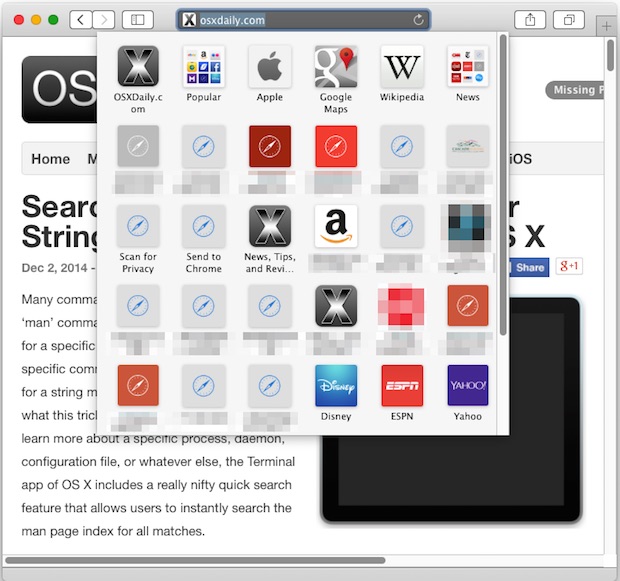The width and height of the screenshot is (620, 581).
Task: Open the Popular favorites folder
Action: pos(204,74)
